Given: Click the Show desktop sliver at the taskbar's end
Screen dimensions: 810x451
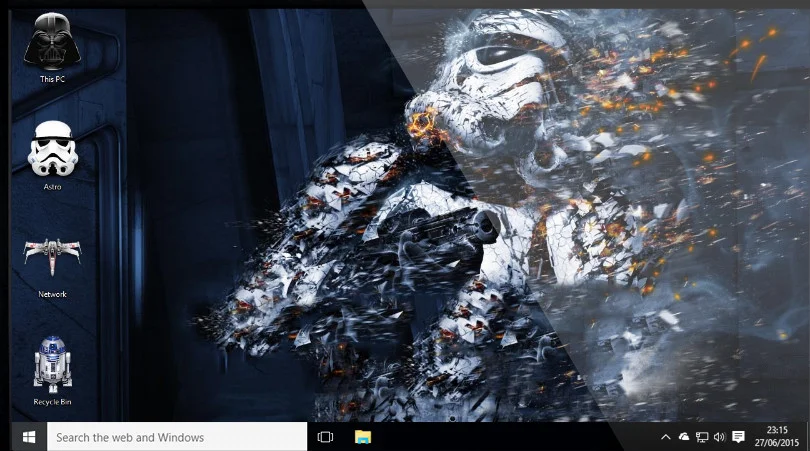Looking at the screenshot, I should pos(807,437).
